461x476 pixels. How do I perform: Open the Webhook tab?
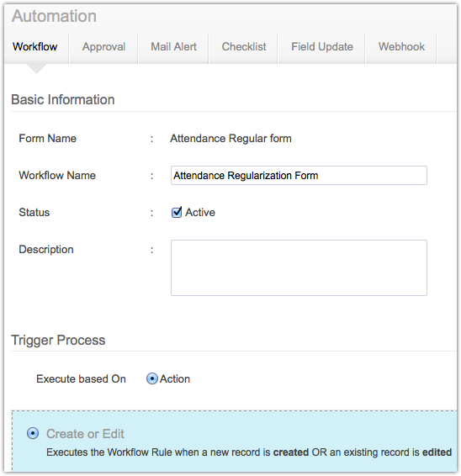click(401, 47)
